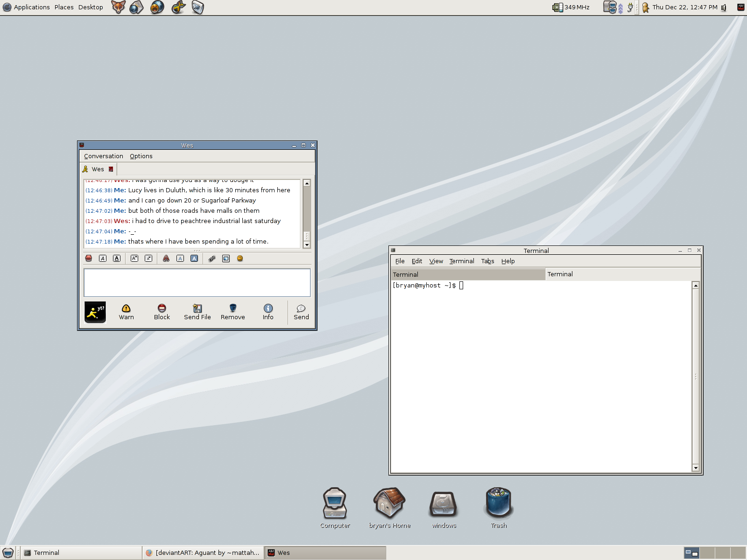The image size is (747, 560).
Task: Open Edit menu in Terminal
Action: point(417,261)
